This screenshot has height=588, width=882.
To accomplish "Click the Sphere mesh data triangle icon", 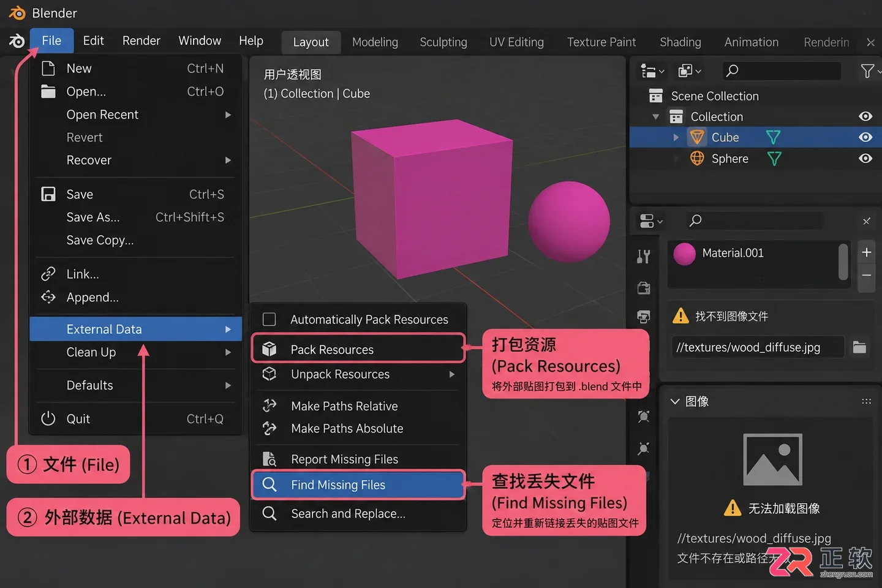I will click(774, 159).
